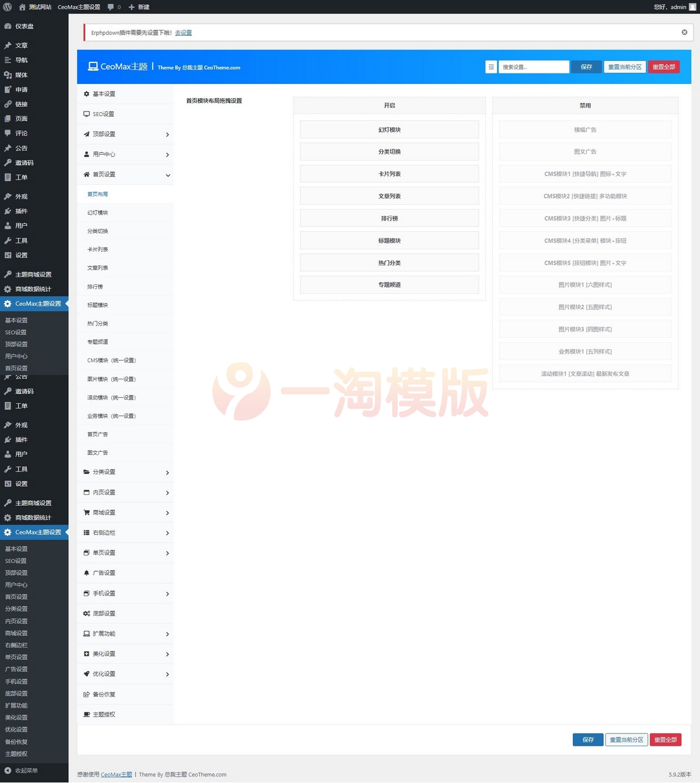Open 商城数据统计 statistics panel
This screenshot has width=700, height=783.
click(x=33, y=289)
